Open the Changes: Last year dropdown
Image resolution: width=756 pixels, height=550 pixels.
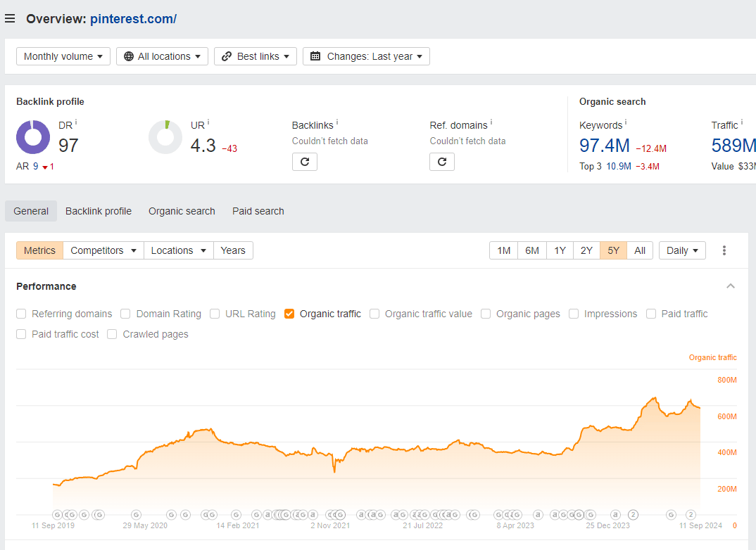click(366, 56)
